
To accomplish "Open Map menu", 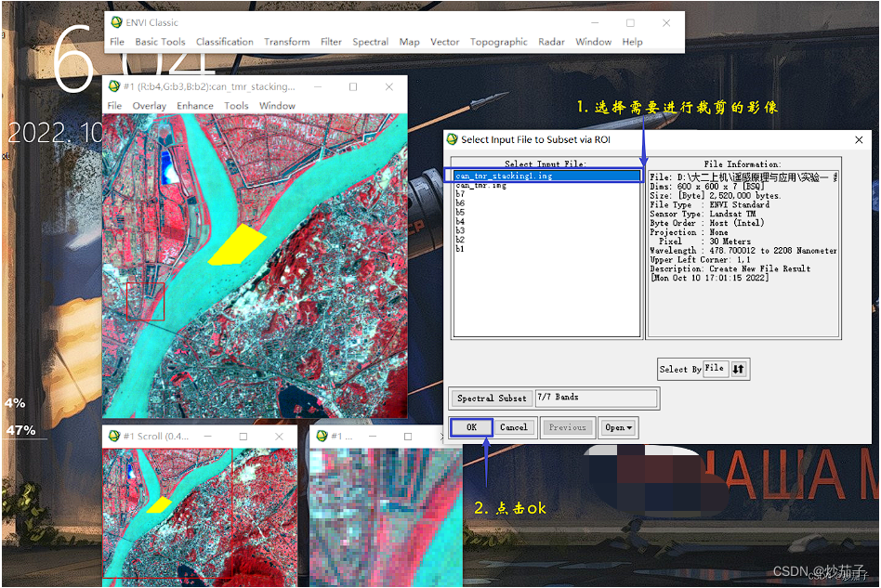I will point(409,42).
